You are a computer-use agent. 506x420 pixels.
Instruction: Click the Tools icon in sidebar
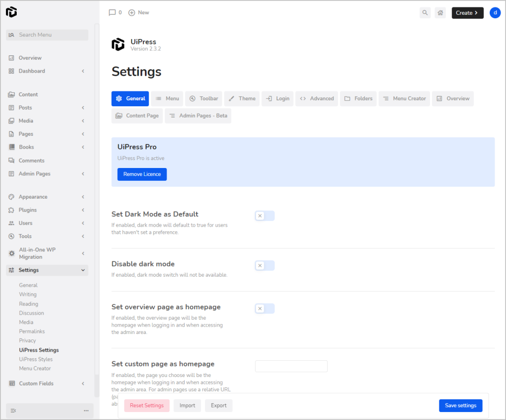[x=11, y=237]
